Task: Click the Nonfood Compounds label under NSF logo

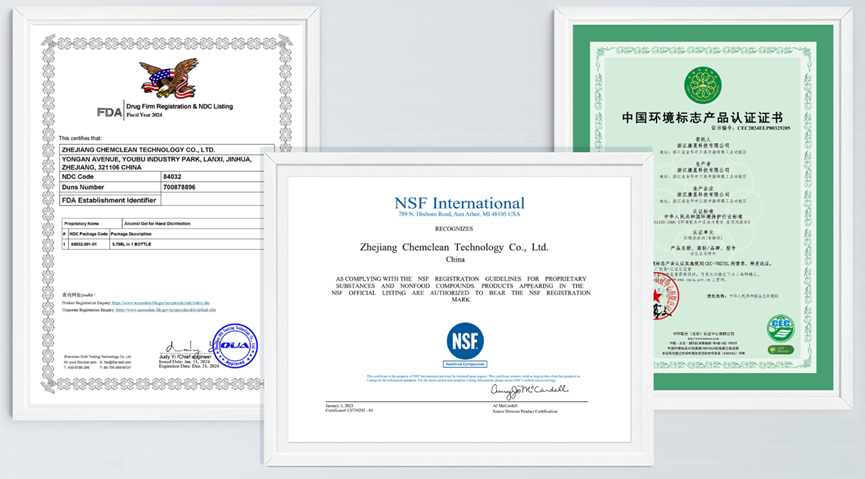Action: [464, 364]
